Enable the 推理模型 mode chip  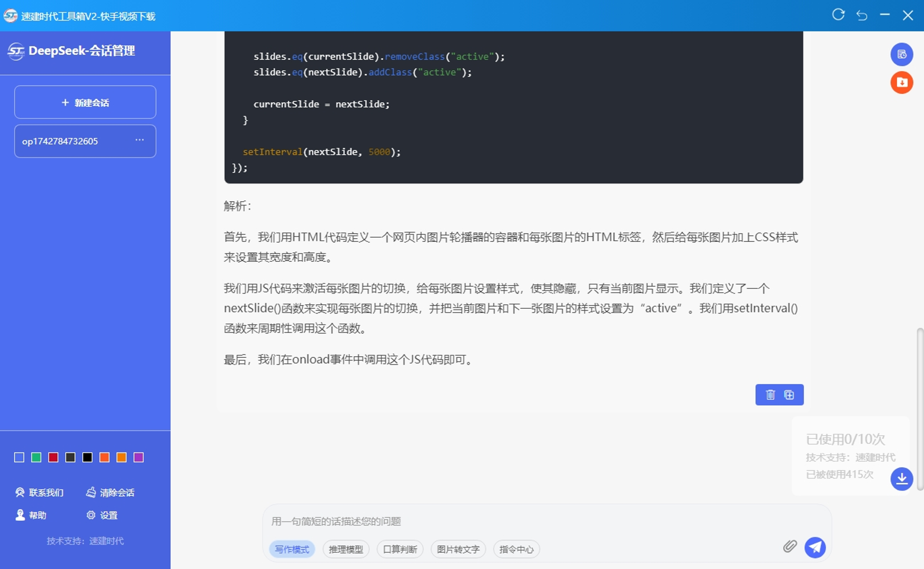pos(346,549)
